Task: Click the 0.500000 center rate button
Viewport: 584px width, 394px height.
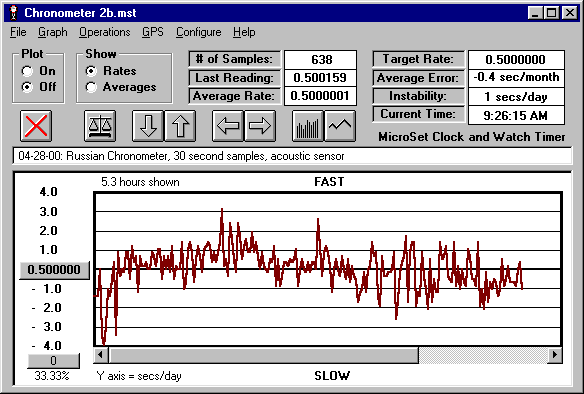Action: [54, 270]
